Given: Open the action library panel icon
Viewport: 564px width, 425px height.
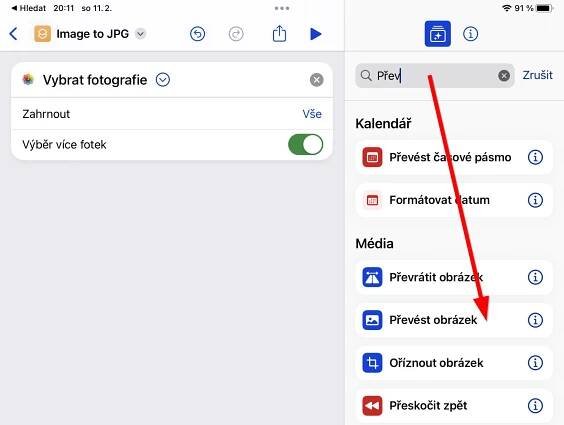Looking at the screenshot, I should pos(437,34).
